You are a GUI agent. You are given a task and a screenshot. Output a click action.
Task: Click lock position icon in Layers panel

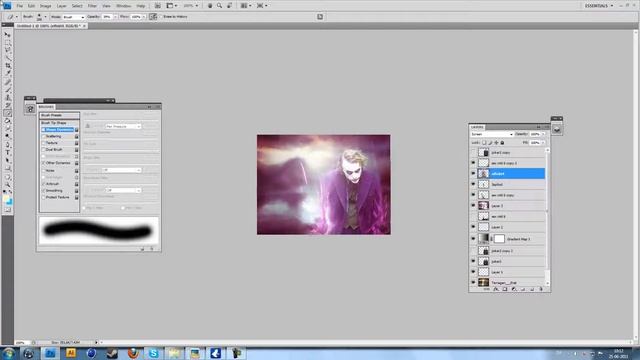click(496, 143)
